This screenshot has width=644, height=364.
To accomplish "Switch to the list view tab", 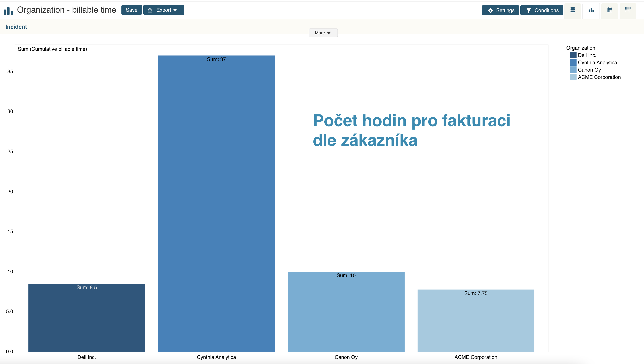I will 573,10.
